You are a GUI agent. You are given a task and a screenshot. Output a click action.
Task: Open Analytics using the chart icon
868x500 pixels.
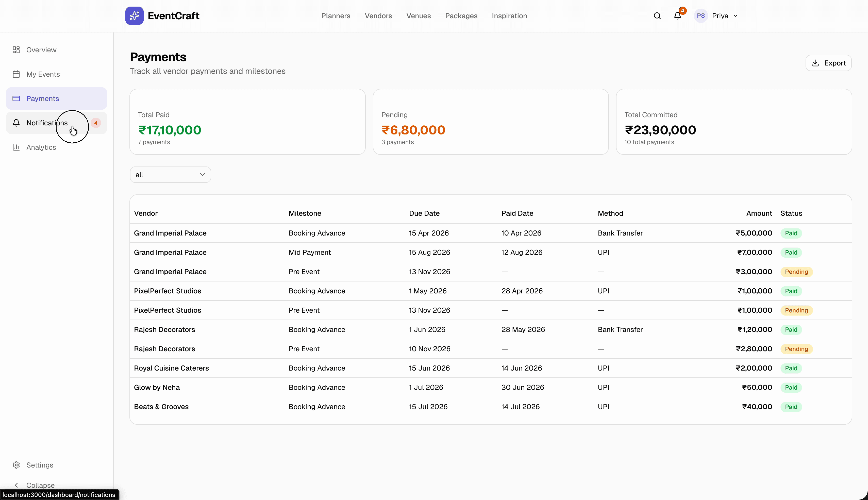tap(16, 147)
